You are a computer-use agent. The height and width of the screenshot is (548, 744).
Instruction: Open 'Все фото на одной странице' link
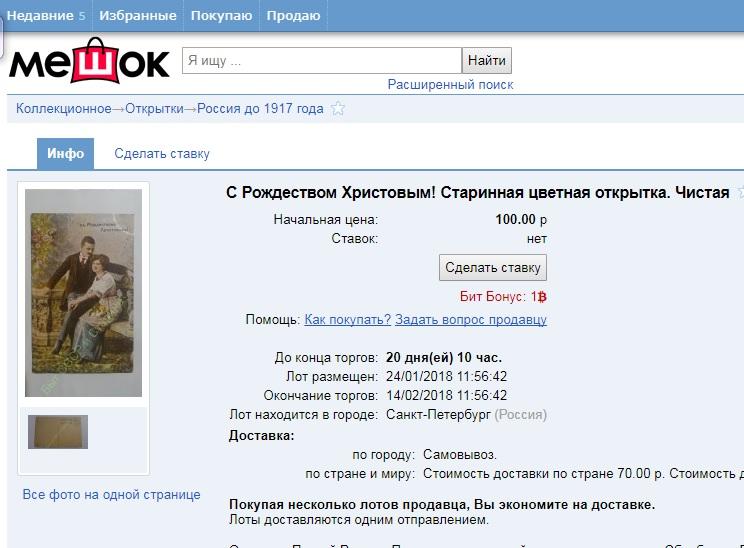pos(112,494)
